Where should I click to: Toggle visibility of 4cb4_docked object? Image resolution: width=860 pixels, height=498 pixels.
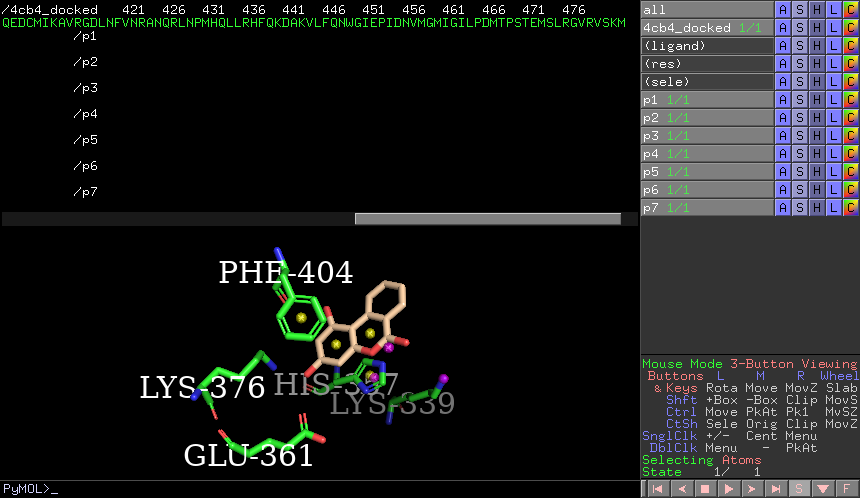click(x=706, y=27)
